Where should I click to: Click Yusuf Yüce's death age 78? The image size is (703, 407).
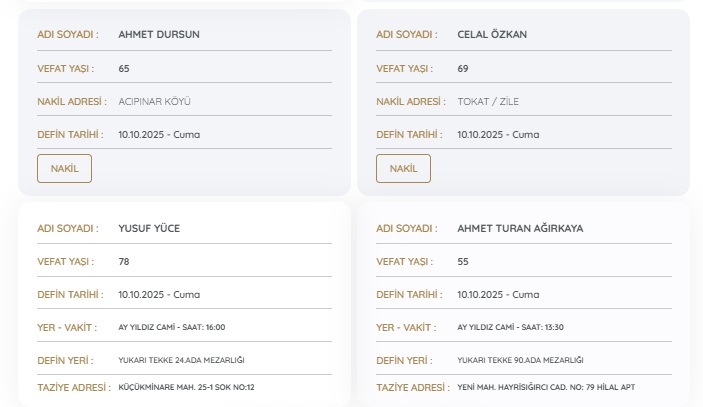click(x=124, y=262)
